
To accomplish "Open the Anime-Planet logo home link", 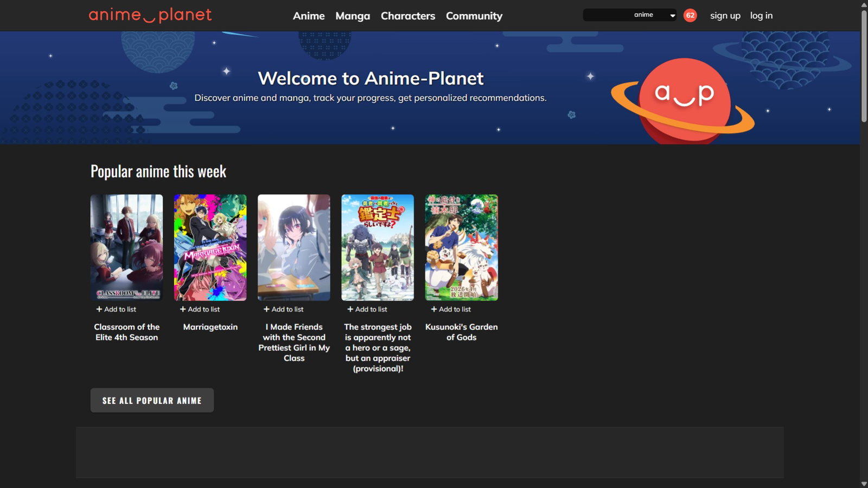I will click(150, 15).
